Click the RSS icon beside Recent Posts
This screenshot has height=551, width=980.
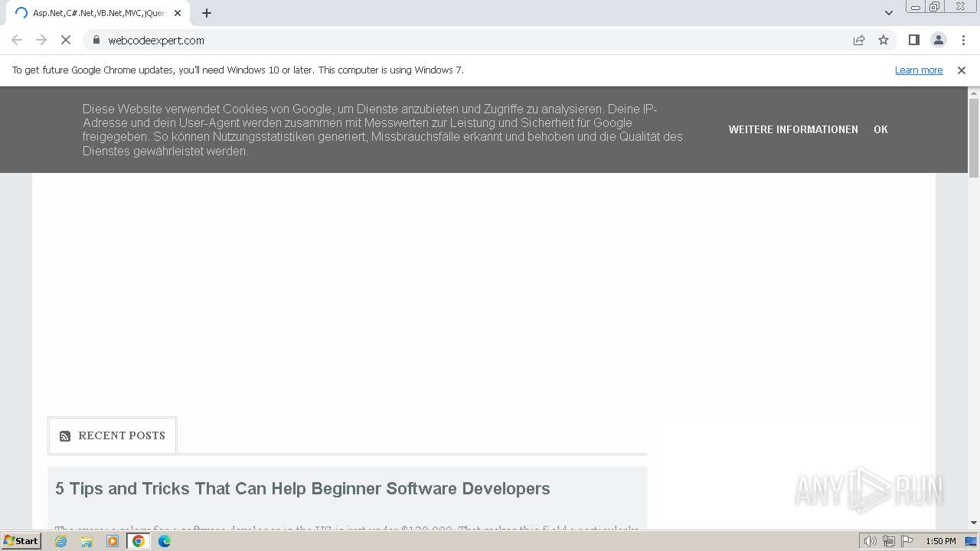tap(65, 436)
